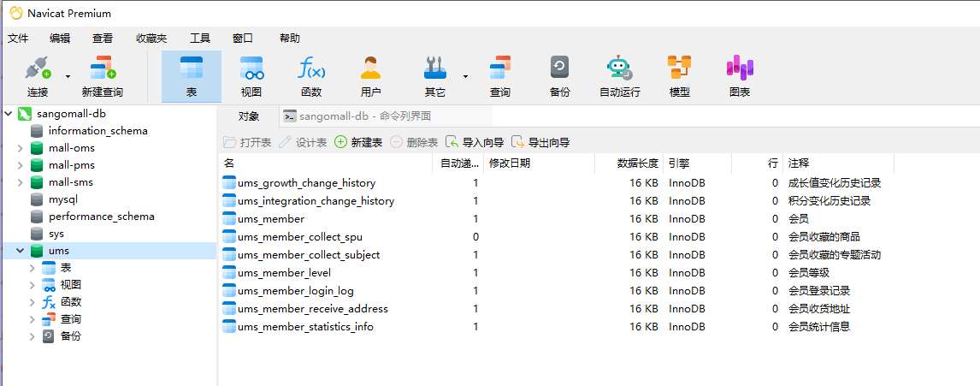Sort by the 注释 (Comment) column header

[x=838, y=163]
